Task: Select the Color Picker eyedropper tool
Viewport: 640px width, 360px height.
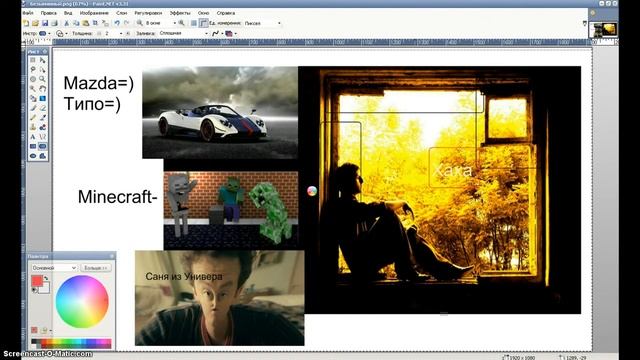Action: point(42,118)
